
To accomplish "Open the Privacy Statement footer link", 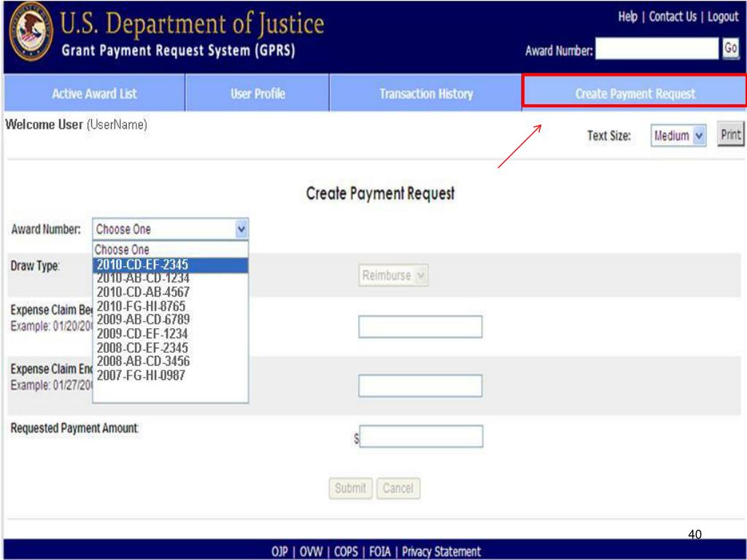I will [441, 551].
